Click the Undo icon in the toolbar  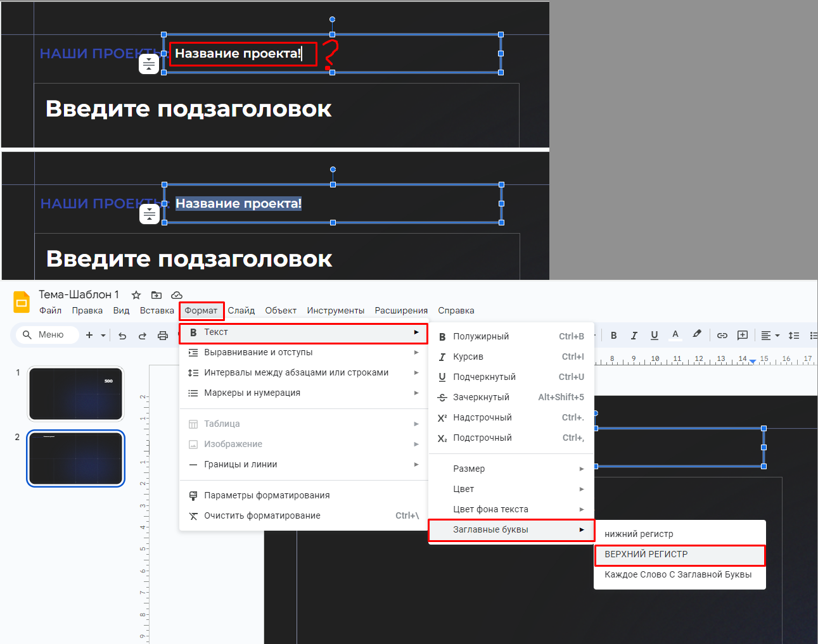click(122, 334)
